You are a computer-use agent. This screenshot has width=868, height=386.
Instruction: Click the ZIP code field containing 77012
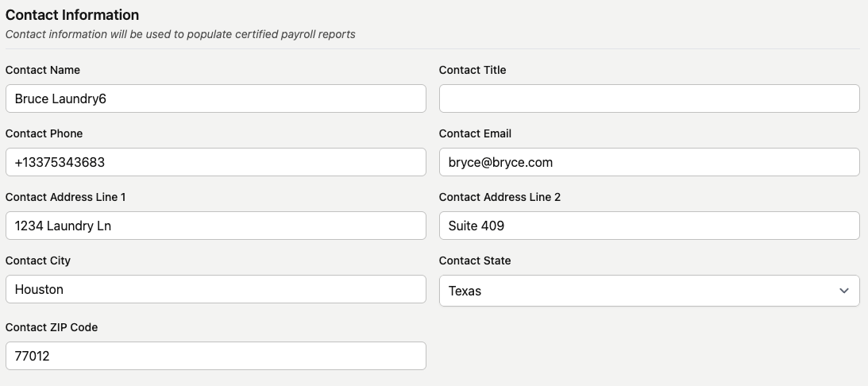(215, 356)
